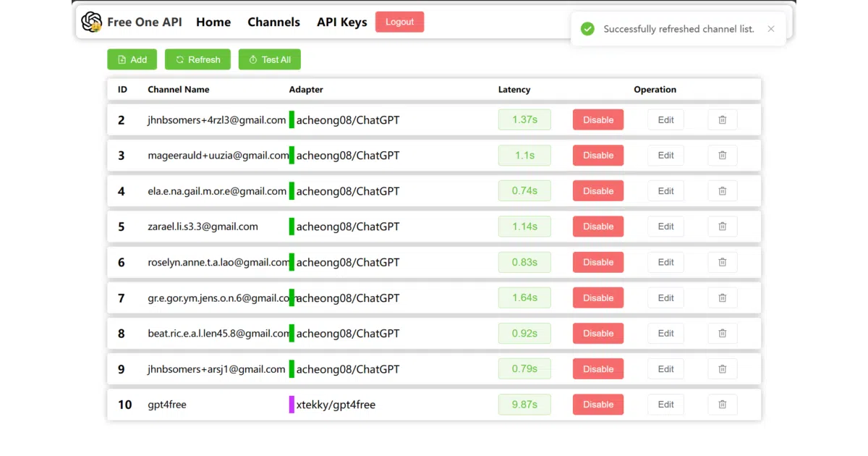Disable channel zarael.li.s3.3@gmail.com
Viewport: 868px width, 456px height.
click(598, 227)
